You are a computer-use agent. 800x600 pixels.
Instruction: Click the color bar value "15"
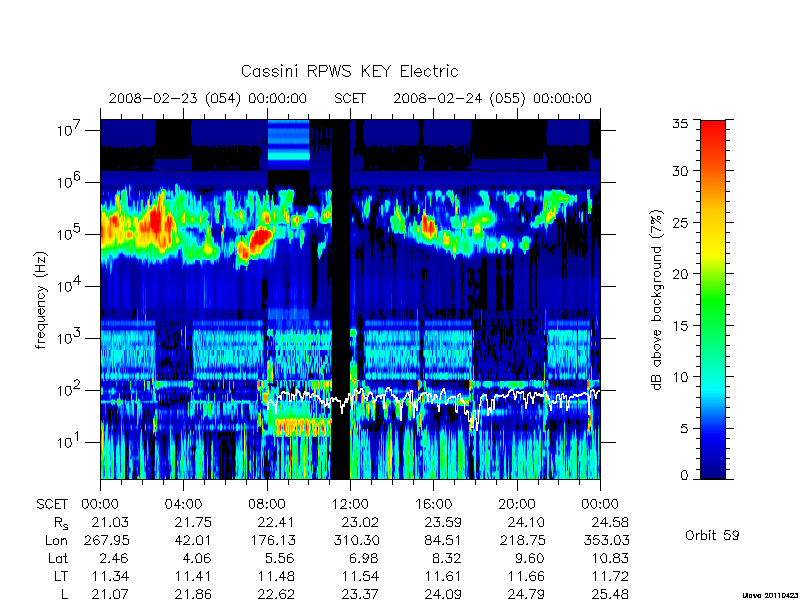click(680, 325)
